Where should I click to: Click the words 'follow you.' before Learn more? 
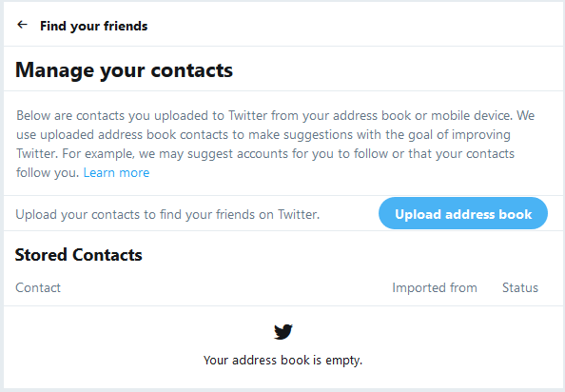[x=48, y=172]
